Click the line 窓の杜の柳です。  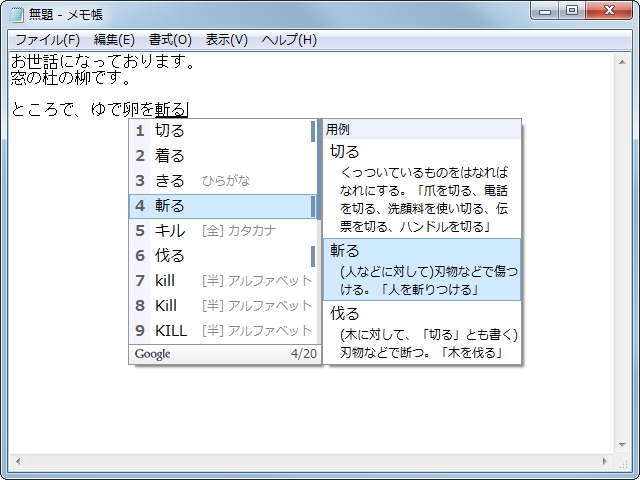[71, 78]
